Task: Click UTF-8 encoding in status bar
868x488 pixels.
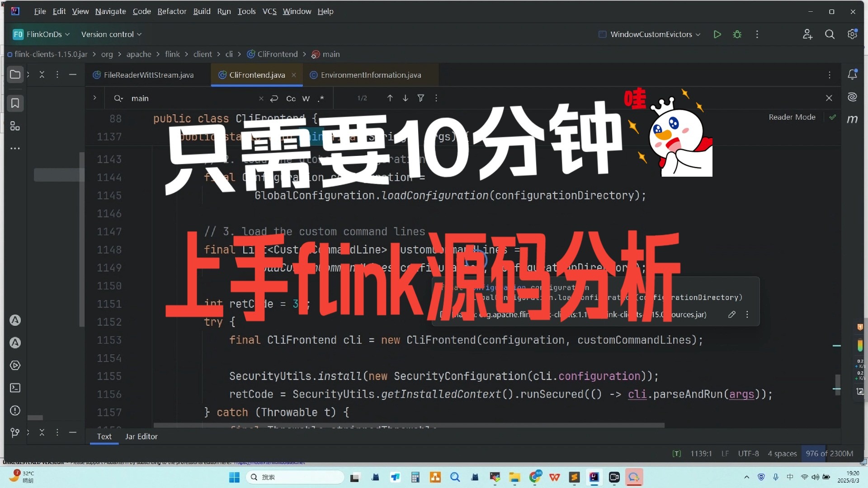Action: click(748, 454)
